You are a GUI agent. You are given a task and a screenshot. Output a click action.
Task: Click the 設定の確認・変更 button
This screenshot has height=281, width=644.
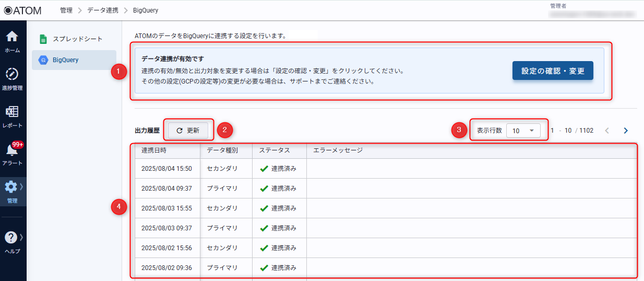(553, 71)
